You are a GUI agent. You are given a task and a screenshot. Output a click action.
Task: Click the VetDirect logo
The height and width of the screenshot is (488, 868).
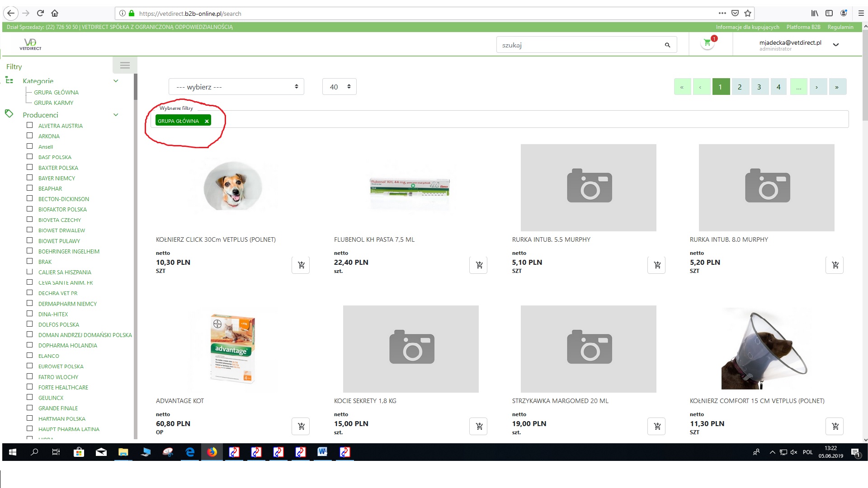30,44
